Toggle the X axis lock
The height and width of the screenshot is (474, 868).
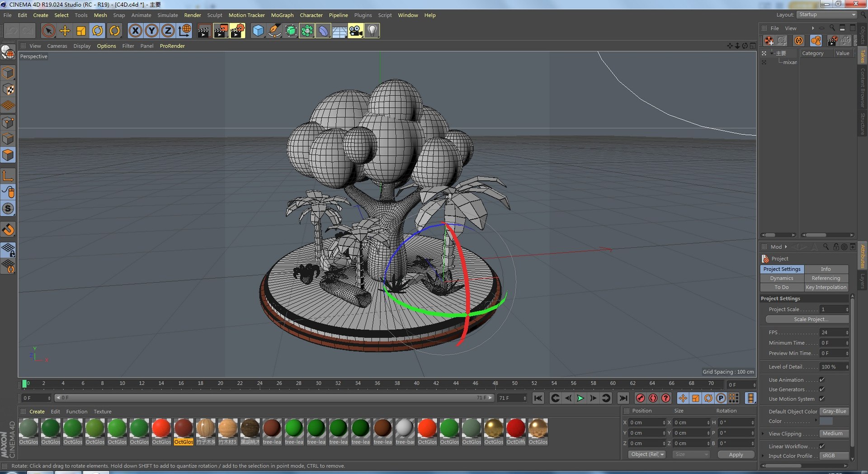click(135, 31)
